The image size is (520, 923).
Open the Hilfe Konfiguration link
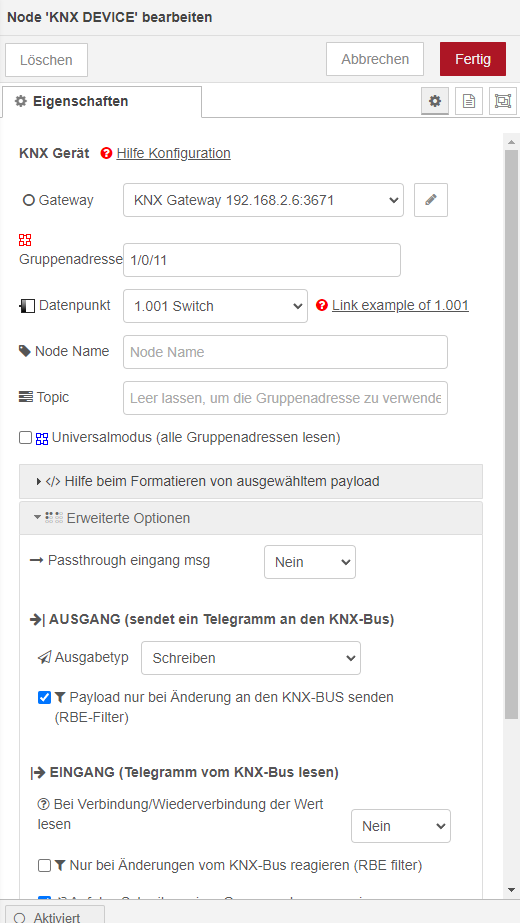(x=174, y=154)
